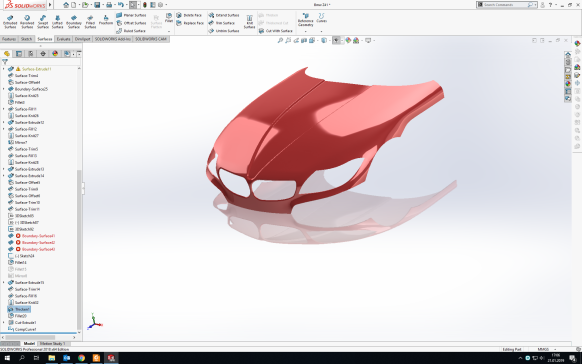Click the Zoom to Fit magnifier icon
Screen dimensions: 582x364
pos(280,40)
